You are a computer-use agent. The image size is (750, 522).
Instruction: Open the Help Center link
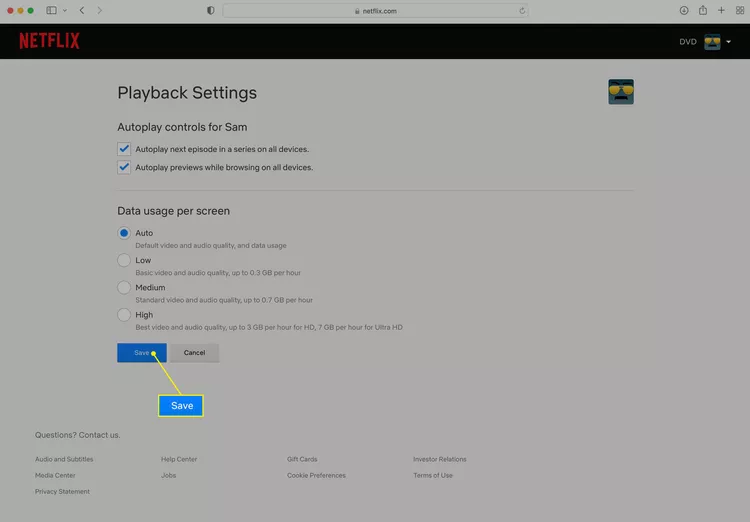(179, 459)
